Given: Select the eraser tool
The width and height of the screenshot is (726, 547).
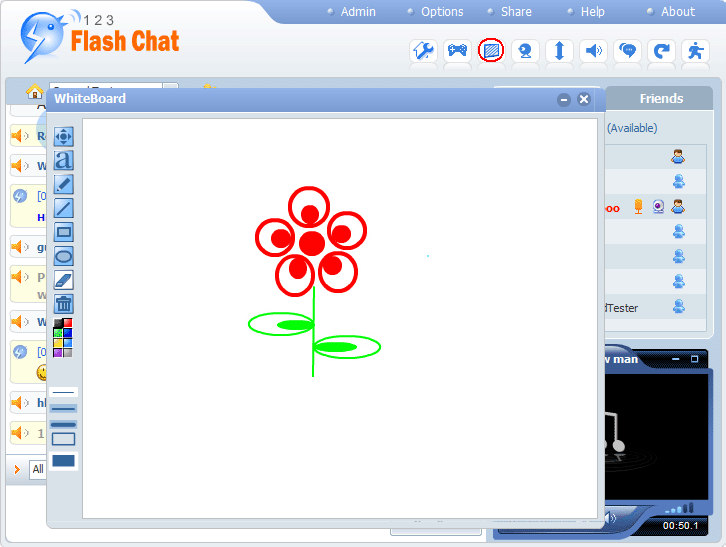Looking at the screenshot, I should pos(63,280).
